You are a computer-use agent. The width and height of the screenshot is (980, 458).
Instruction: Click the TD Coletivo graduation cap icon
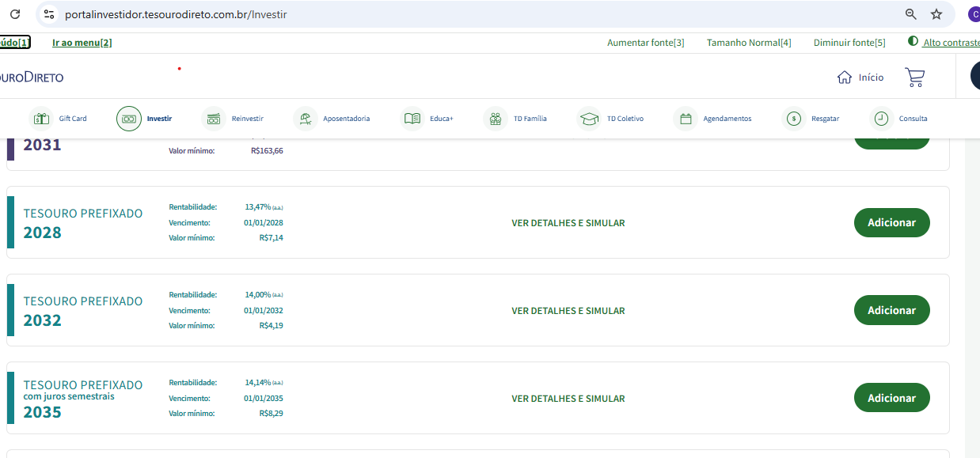[589, 119]
